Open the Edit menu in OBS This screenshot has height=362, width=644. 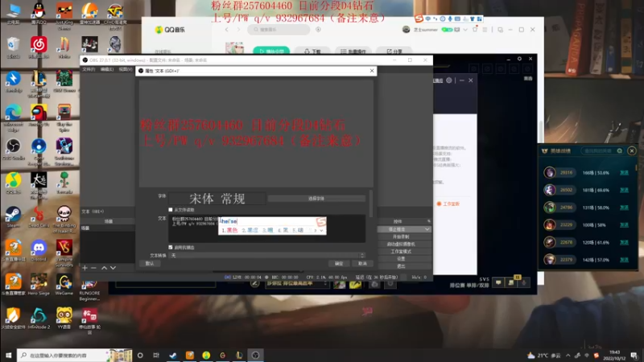coord(107,69)
